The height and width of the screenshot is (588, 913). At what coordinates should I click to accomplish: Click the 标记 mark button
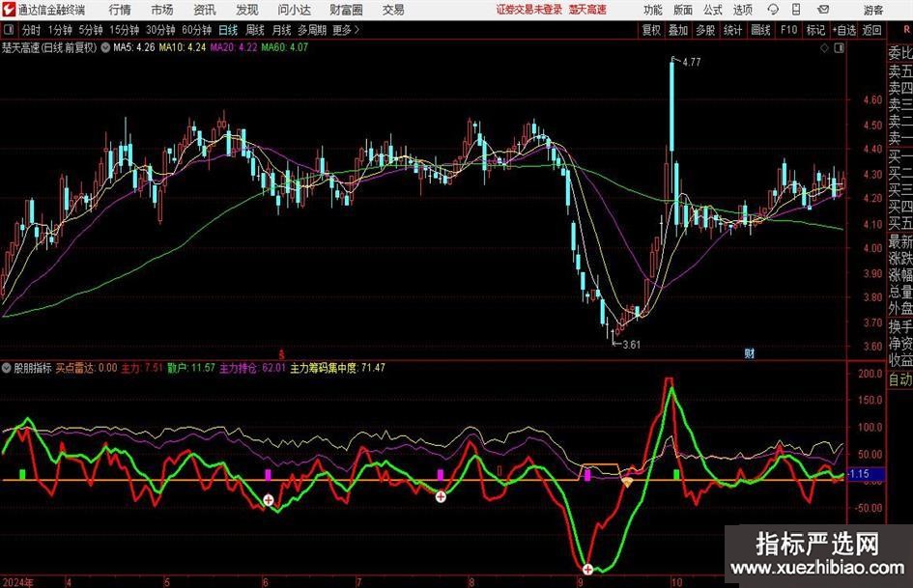pos(815,30)
